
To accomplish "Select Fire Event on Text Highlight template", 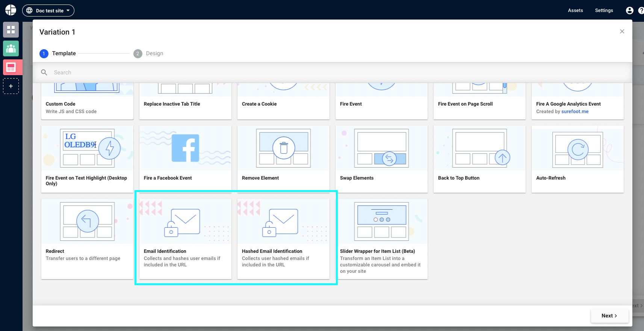I will coord(87,159).
